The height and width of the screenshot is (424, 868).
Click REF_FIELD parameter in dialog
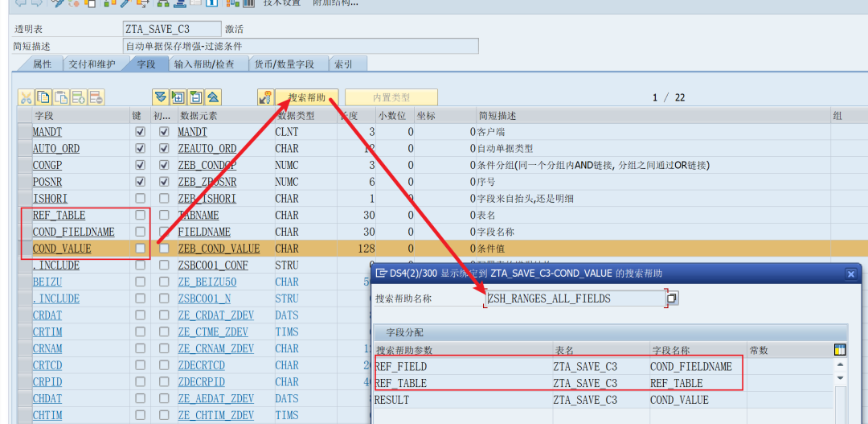coord(401,366)
